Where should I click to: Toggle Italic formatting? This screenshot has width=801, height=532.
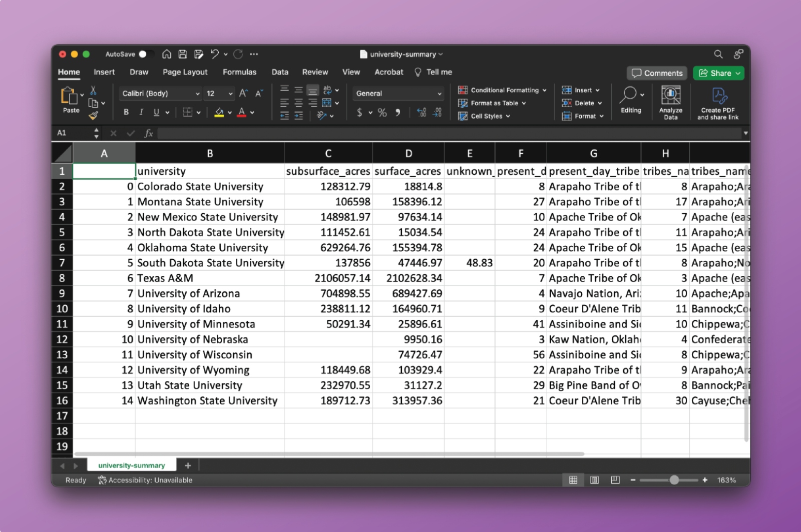point(141,113)
